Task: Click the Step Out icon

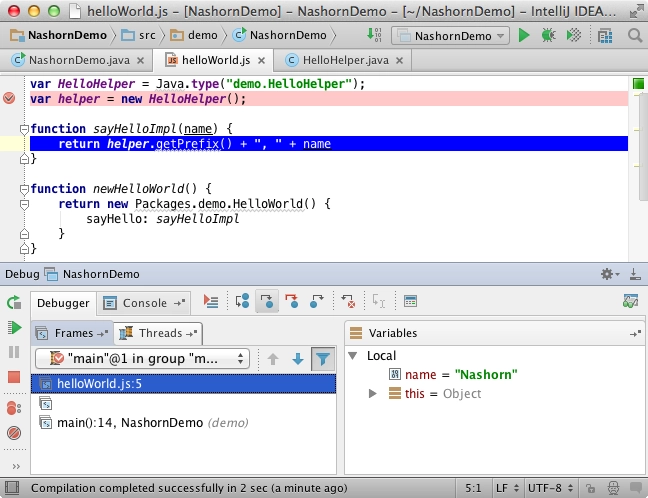Action: click(x=317, y=301)
